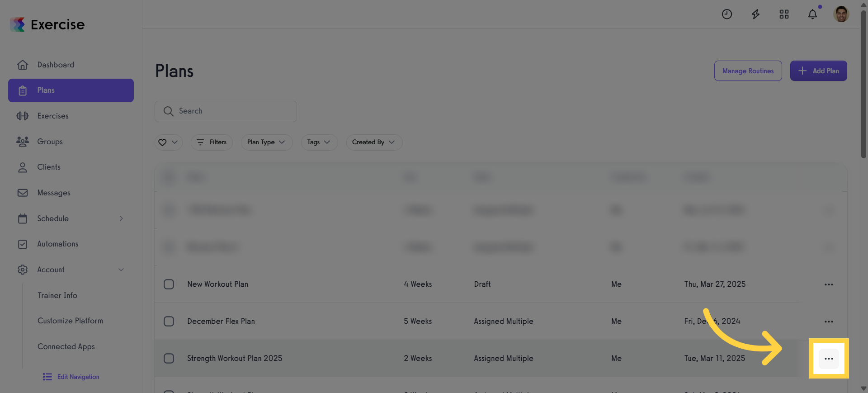Focus the plans Search field

point(226,111)
